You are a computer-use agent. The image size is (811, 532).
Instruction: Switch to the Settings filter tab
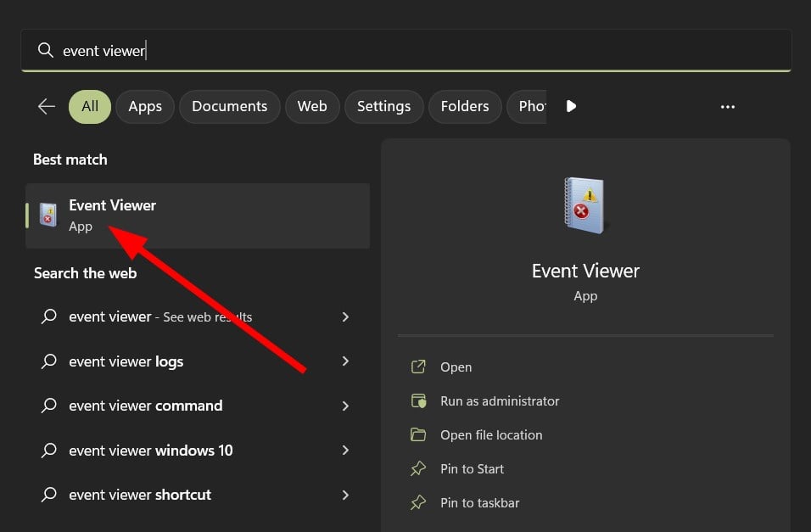tap(383, 107)
